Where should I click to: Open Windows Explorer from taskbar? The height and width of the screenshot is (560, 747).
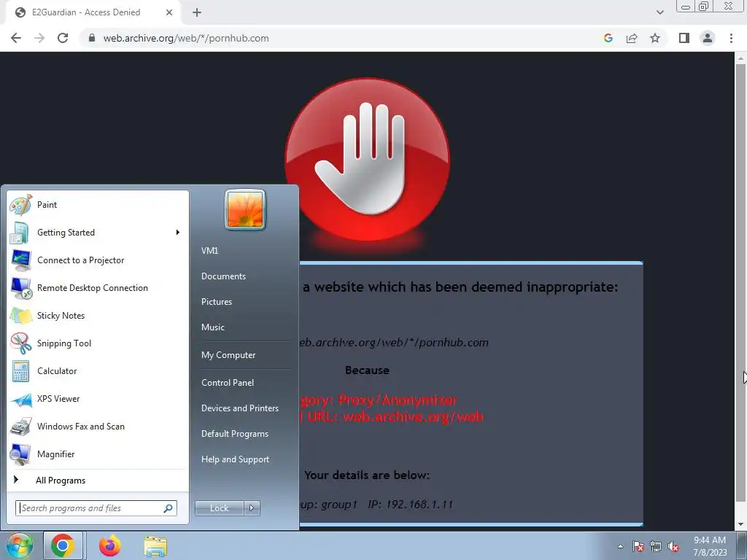click(156, 545)
